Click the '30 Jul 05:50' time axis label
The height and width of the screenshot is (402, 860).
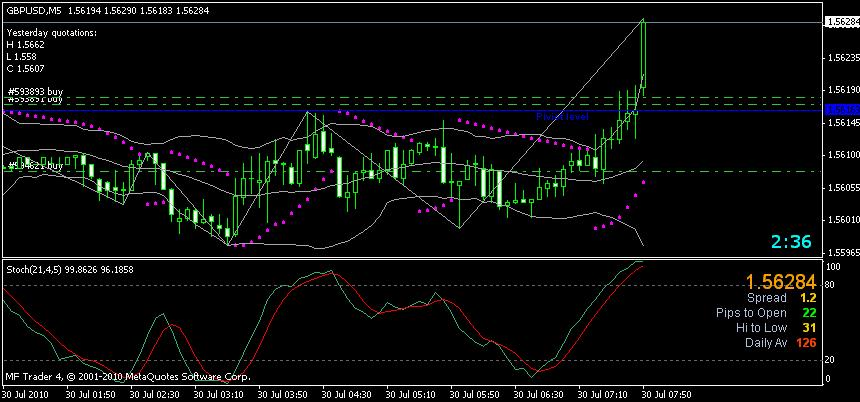474,394
